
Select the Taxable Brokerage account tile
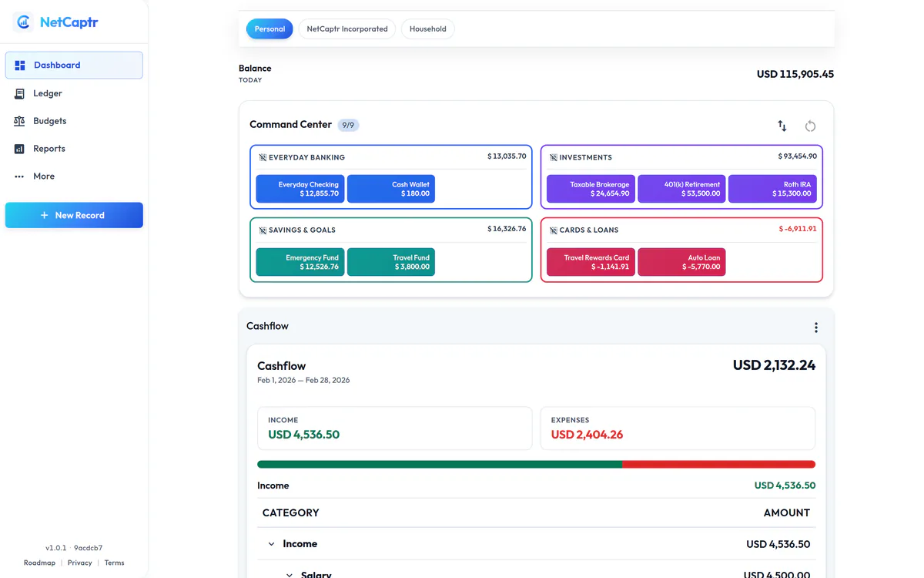coord(591,189)
